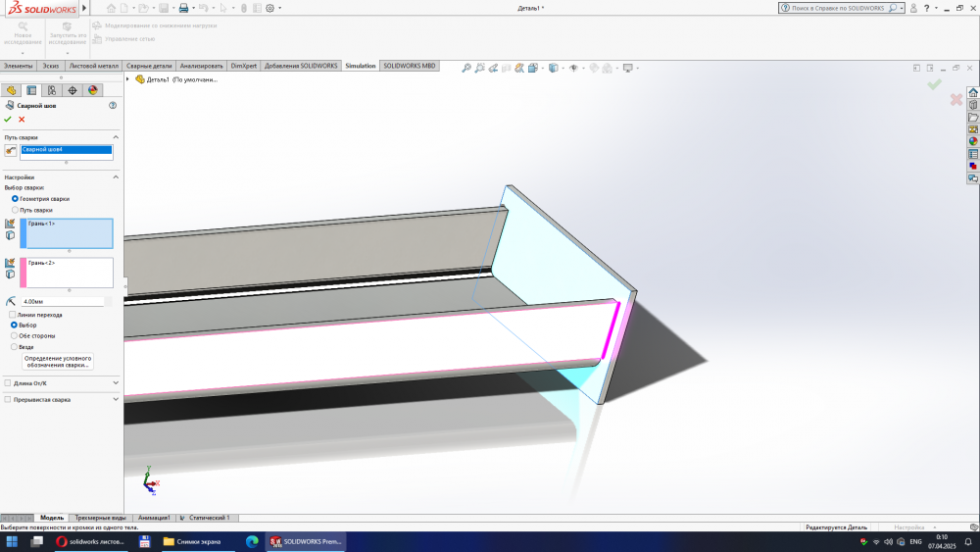Viewport: 980px width, 552px height.
Task: Open the Options gear icon in toolbar
Action: pyautogui.click(x=270, y=8)
